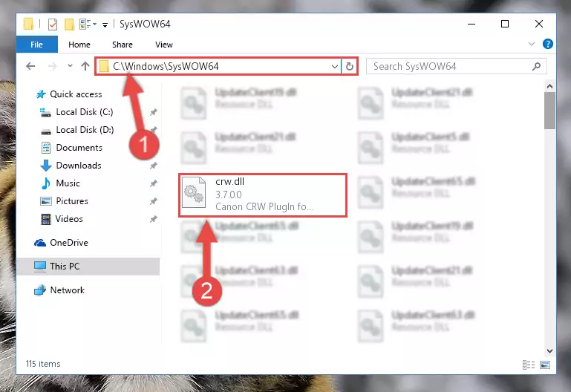Open the Recent locations dropdown arrow
Screen dimensions: 571x392
(70, 66)
